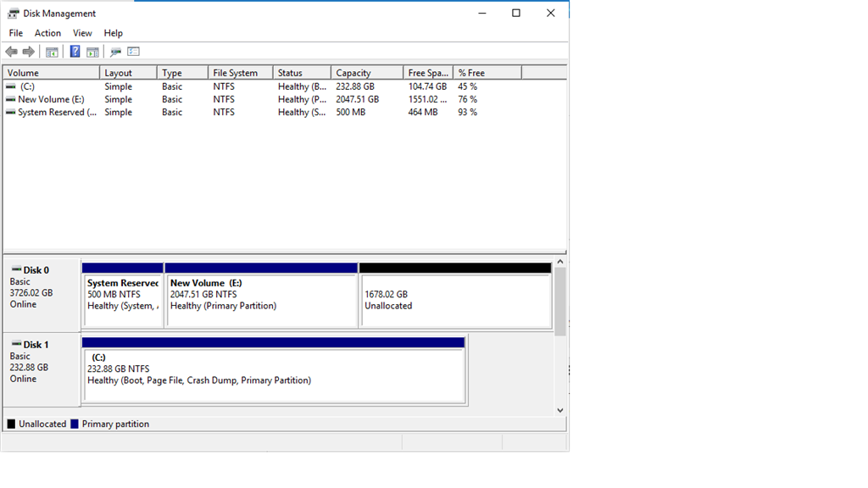This screenshot has height=488, width=868.
Task: Click the Disk 1 disk icon
Action: (17, 344)
